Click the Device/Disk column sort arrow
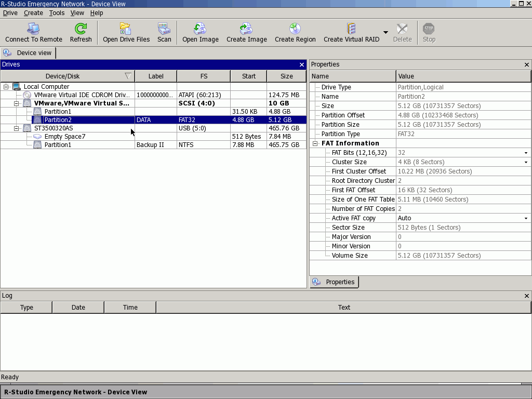 click(128, 76)
